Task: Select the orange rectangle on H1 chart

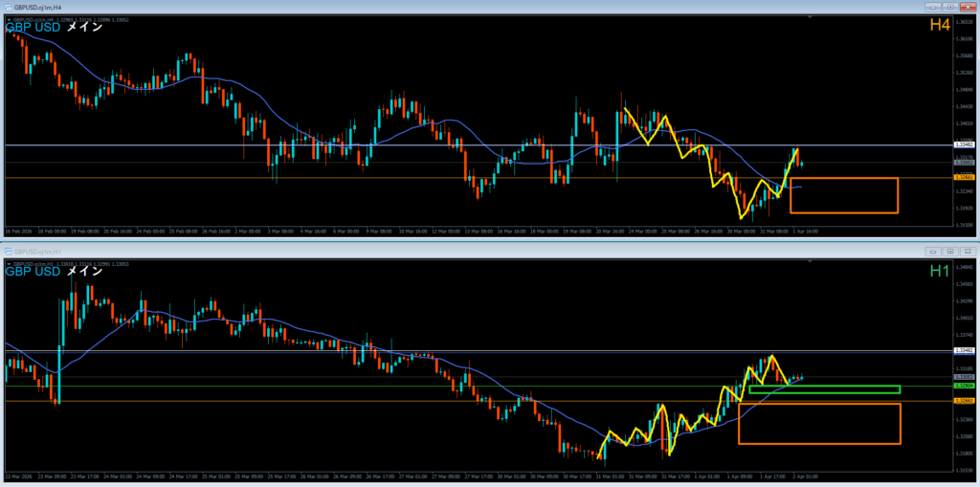Action: [819, 405]
